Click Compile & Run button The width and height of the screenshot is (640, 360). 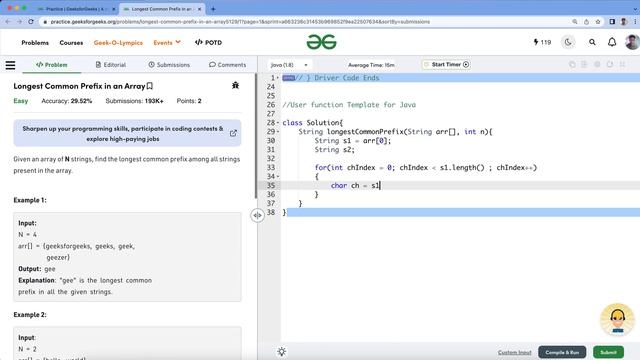pyautogui.click(x=562, y=352)
